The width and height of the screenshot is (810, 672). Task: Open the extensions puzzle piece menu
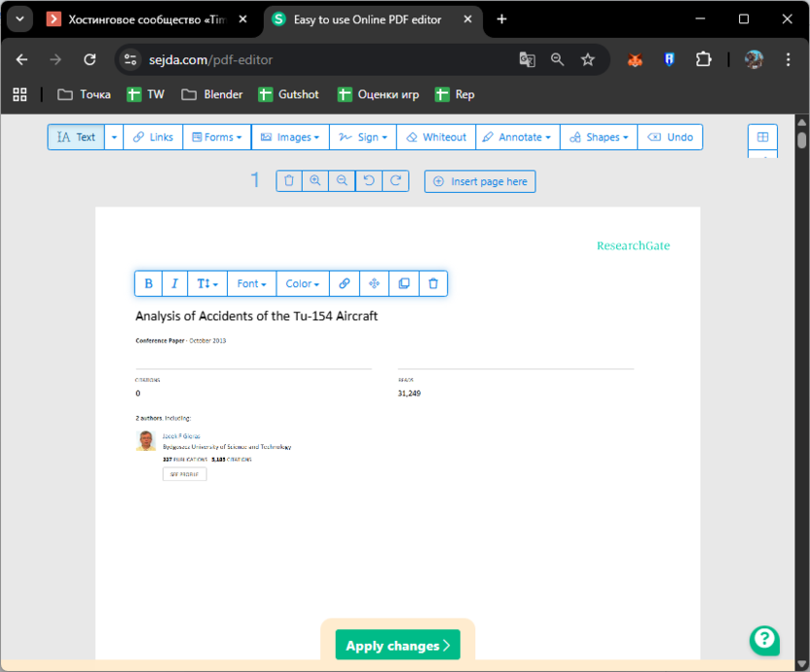703,60
